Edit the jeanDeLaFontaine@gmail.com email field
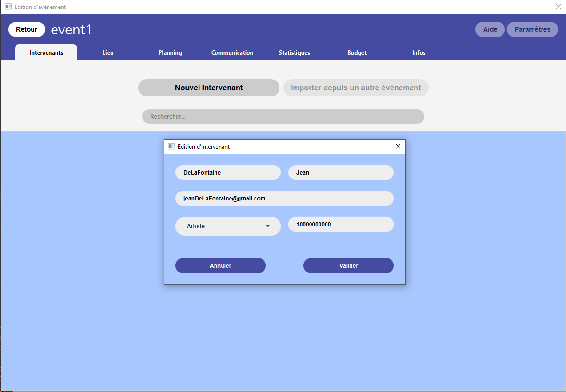Screen dimensions: 566x392 [x=285, y=198]
